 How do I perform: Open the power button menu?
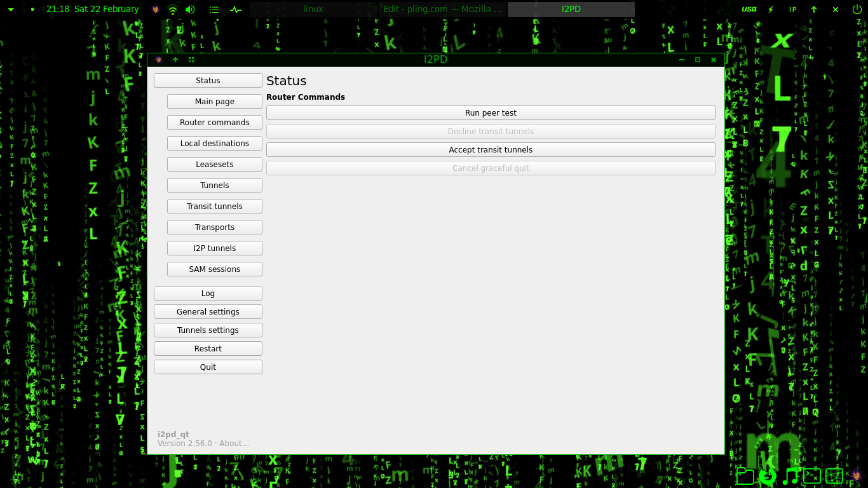[857, 10]
